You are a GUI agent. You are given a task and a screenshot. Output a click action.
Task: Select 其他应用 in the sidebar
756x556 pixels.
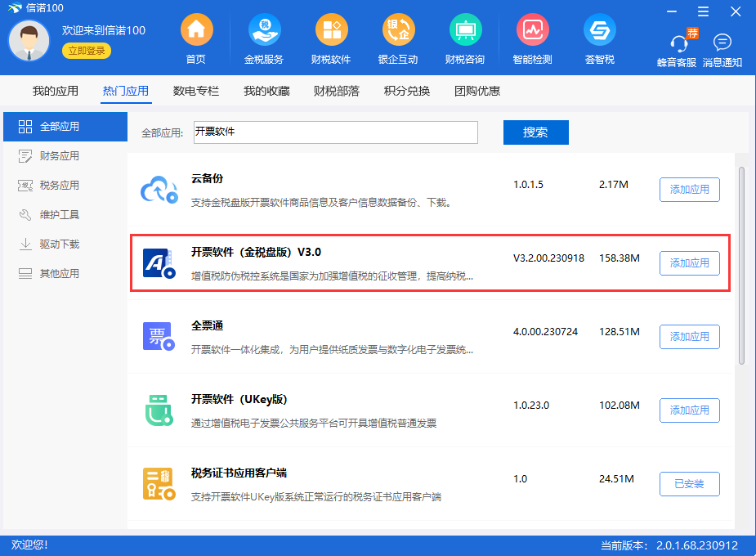tap(65, 274)
